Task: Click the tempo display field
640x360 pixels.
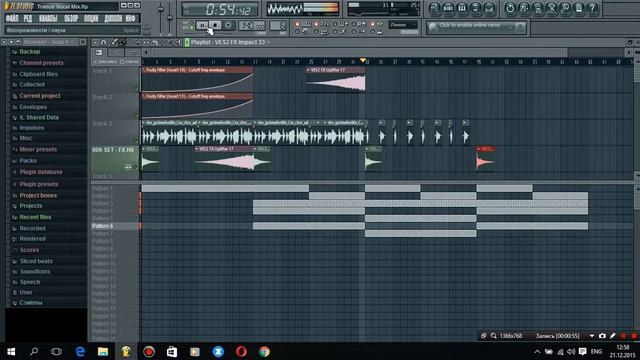Action: point(251,25)
